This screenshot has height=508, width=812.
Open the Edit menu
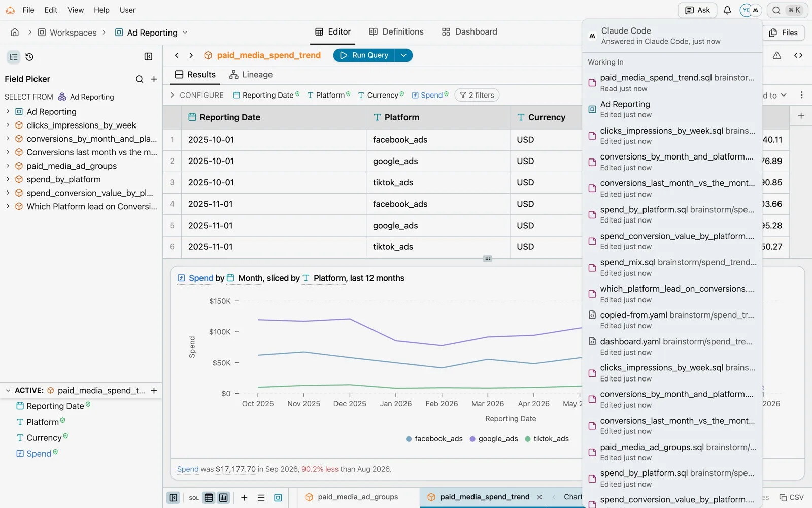(51, 10)
